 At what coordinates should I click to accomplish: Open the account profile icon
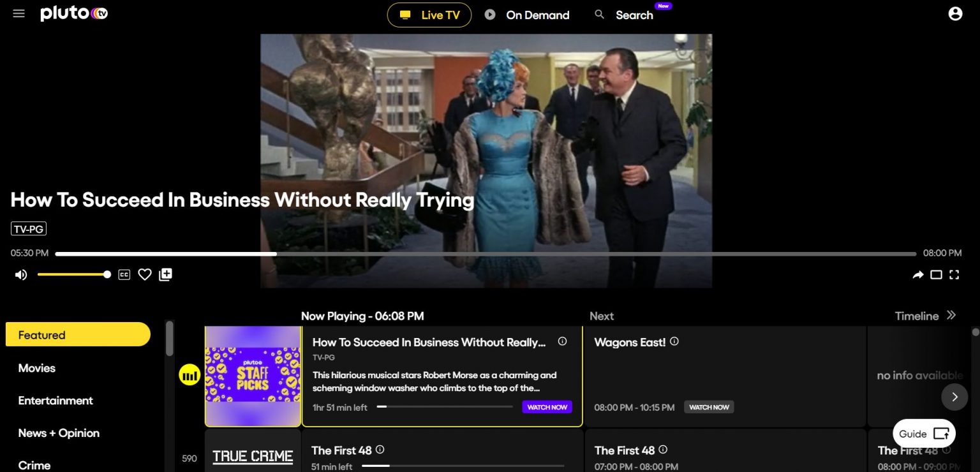(x=954, y=13)
